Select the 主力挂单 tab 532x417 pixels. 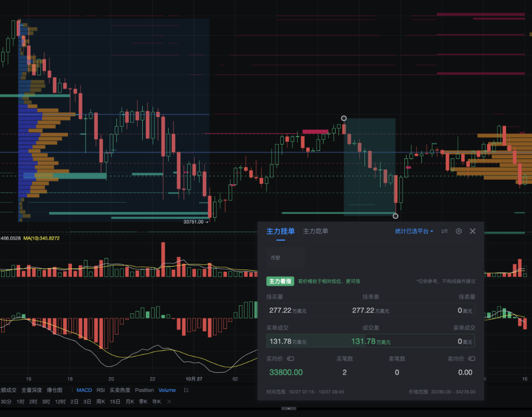click(x=280, y=231)
